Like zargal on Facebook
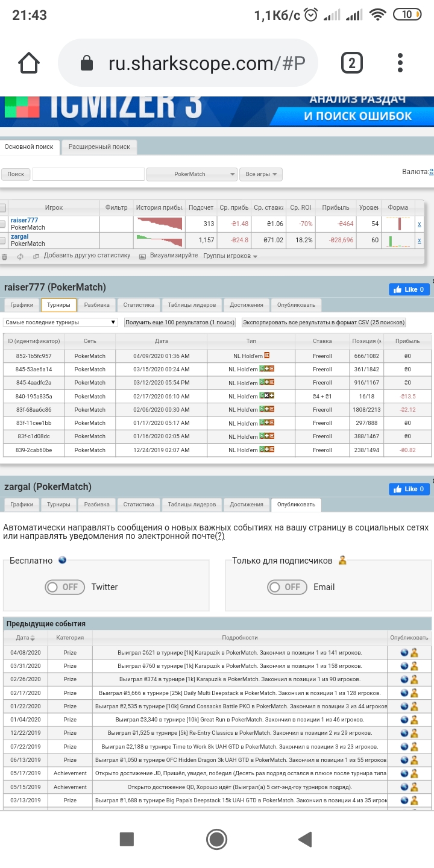Viewport: 434px width, 868px height. click(409, 489)
